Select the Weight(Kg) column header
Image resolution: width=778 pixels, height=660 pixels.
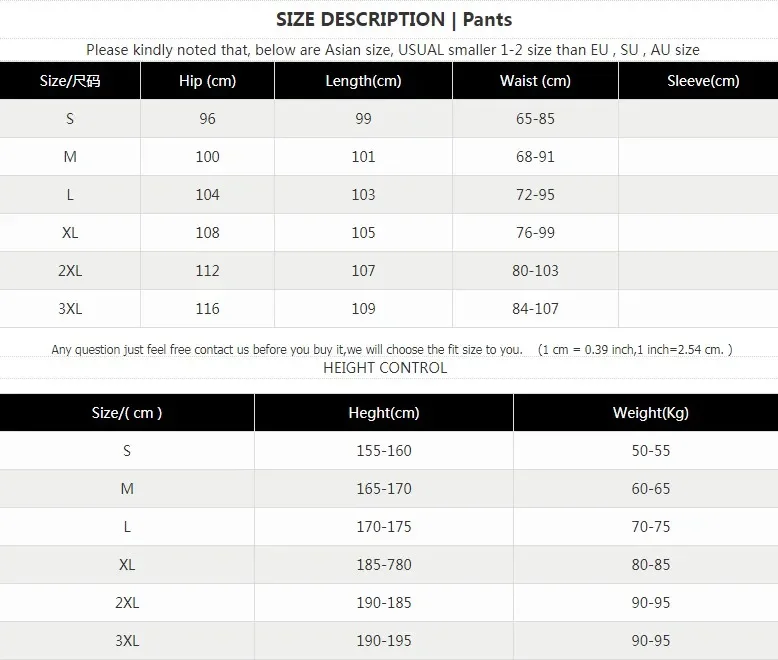click(x=651, y=413)
